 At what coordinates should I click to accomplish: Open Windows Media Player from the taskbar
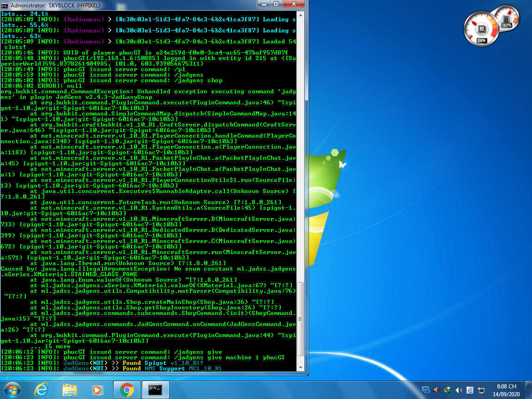click(x=98, y=390)
